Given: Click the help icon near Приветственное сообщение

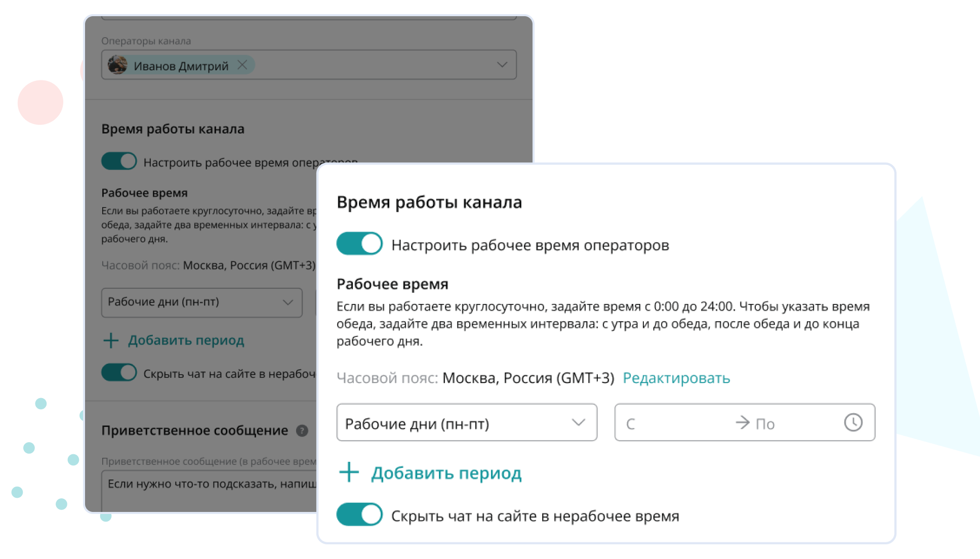Looking at the screenshot, I should [x=301, y=431].
